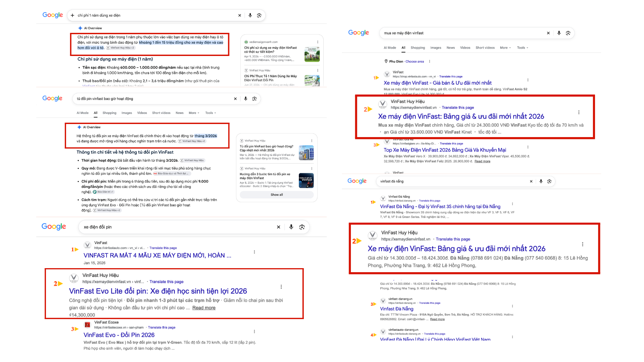The image size is (644, 362).
Task: Open more options beside Phu Dien location
Action: (x=429, y=61)
